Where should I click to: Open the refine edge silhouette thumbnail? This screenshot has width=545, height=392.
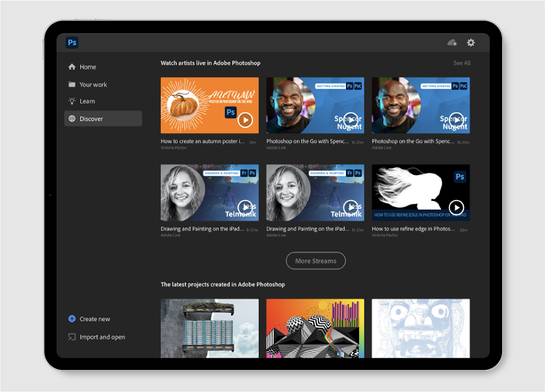click(x=420, y=193)
